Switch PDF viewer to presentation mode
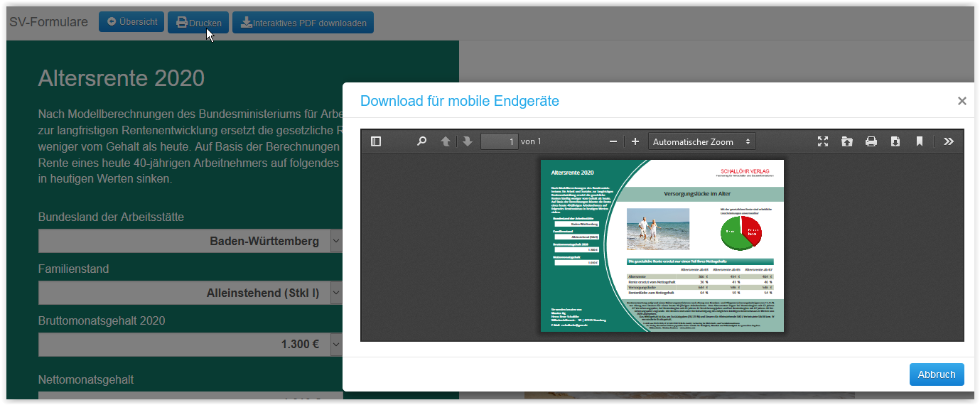 point(823,141)
